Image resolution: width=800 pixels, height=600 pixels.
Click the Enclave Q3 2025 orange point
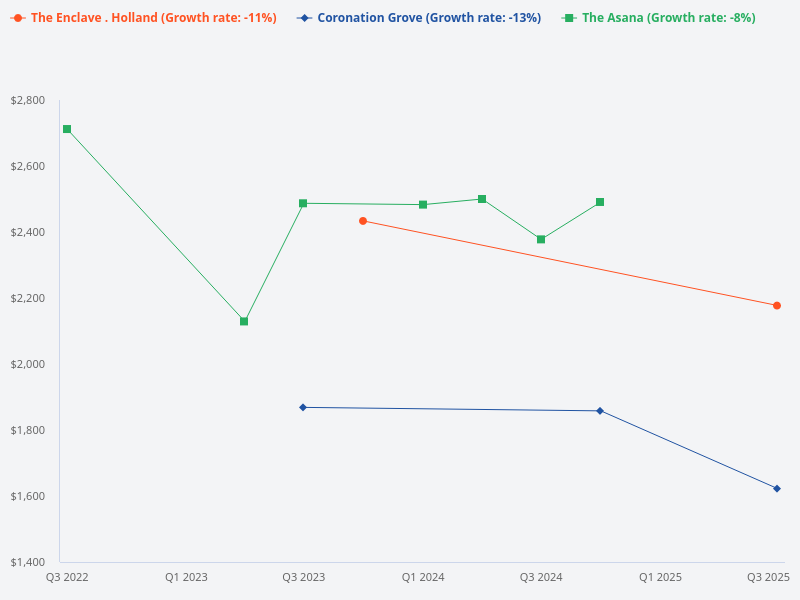(x=777, y=305)
